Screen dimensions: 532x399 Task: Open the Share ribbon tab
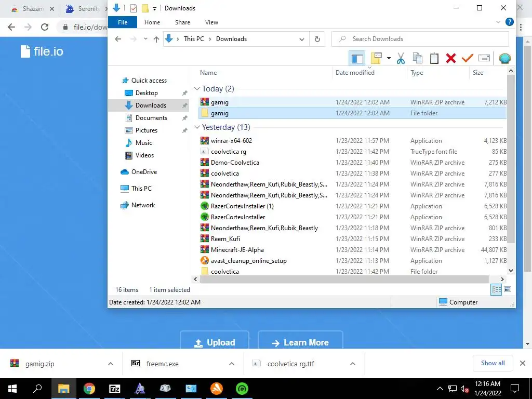182,22
